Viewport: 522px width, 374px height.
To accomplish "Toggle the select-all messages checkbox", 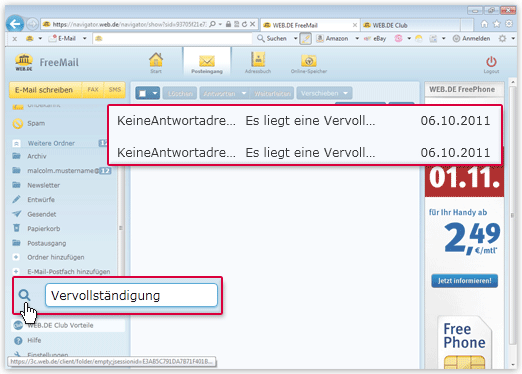I will [142, 93].
